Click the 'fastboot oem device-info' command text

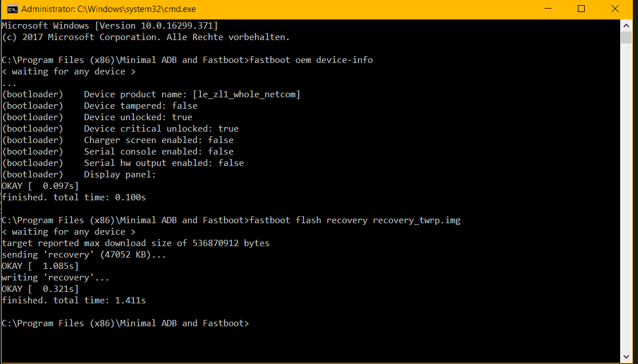tap(311, 60)
